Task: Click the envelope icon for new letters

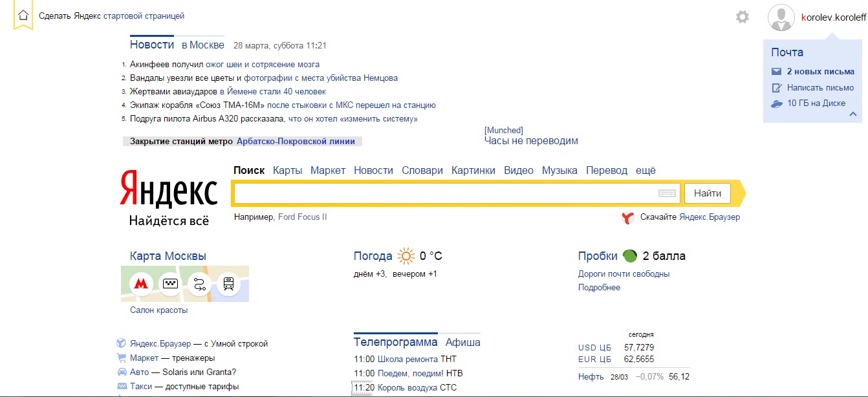Action: 777,72
